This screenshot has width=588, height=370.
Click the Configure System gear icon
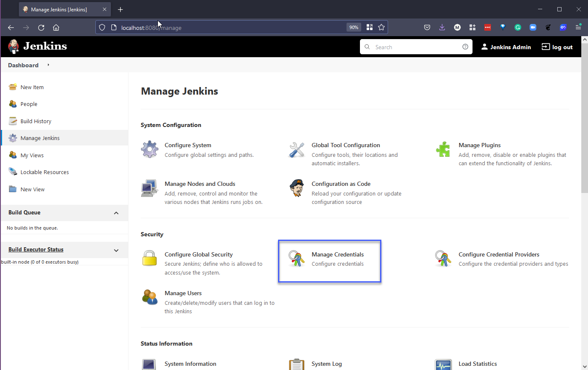[150, 149]
